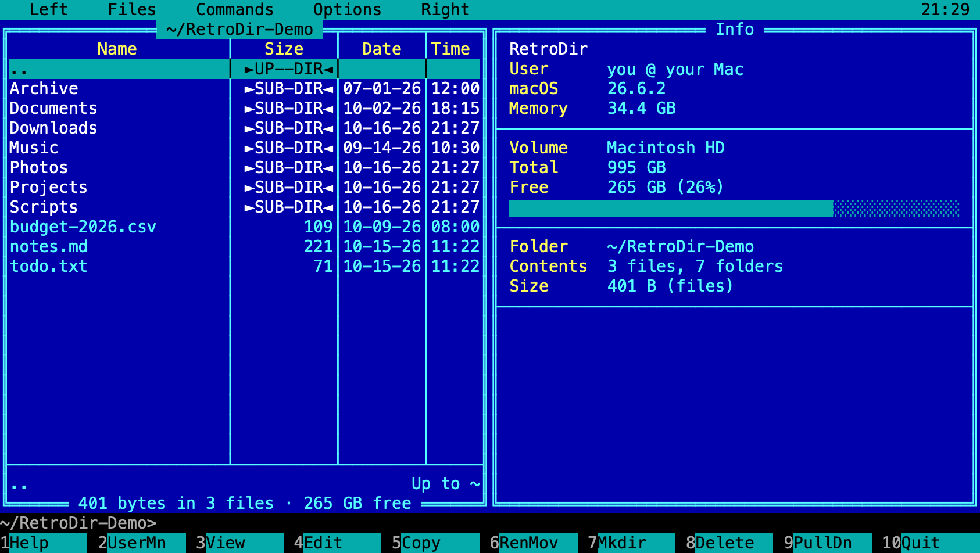Click the '401 bytes in 3 files' status text
The width and height of the screenshot is (980, 553).
pos(176,504)
